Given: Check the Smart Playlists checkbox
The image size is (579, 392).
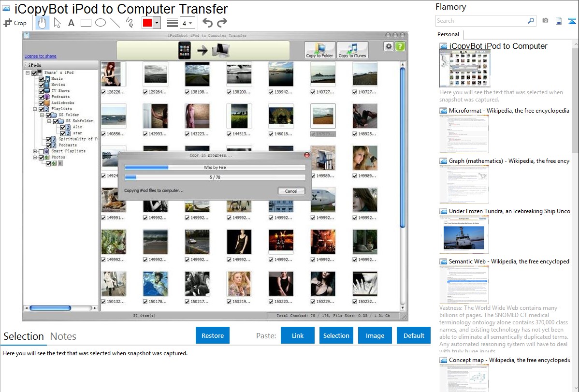Looking at the screenshot, I should click(x=42, y=151).
